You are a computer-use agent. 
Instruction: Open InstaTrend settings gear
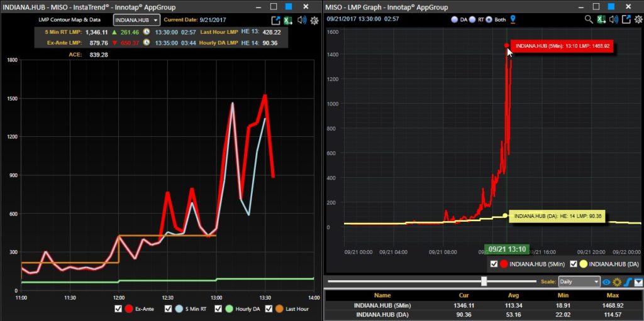[314, 21]
